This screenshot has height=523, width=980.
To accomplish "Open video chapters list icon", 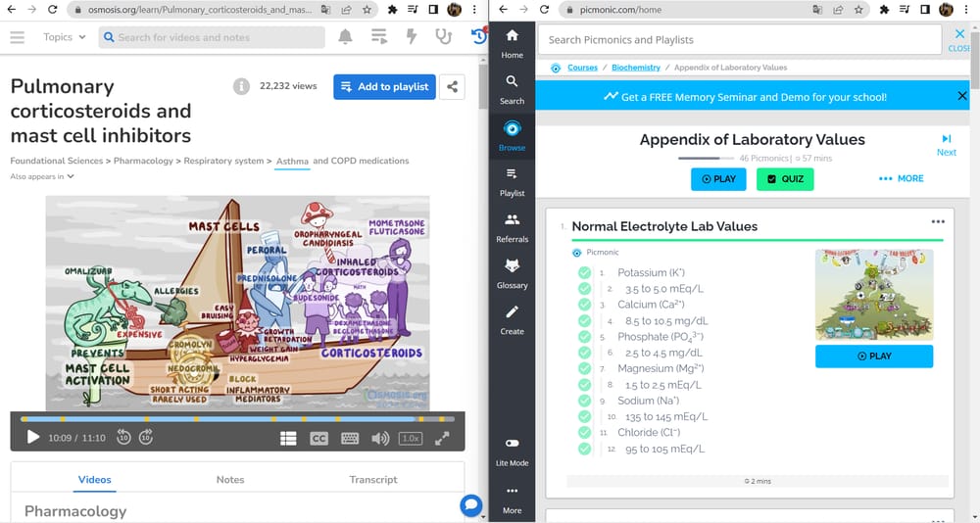I will [288, 438].
